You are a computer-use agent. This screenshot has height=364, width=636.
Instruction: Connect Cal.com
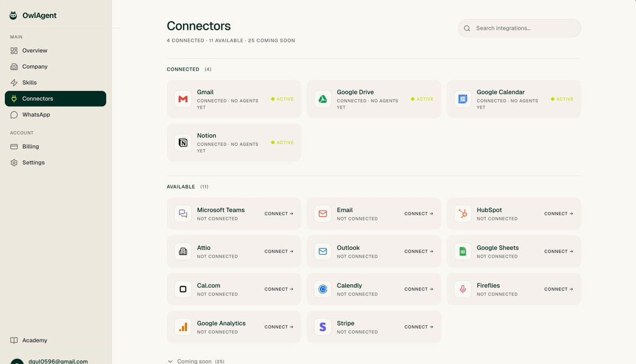click(x=279, y=289)
